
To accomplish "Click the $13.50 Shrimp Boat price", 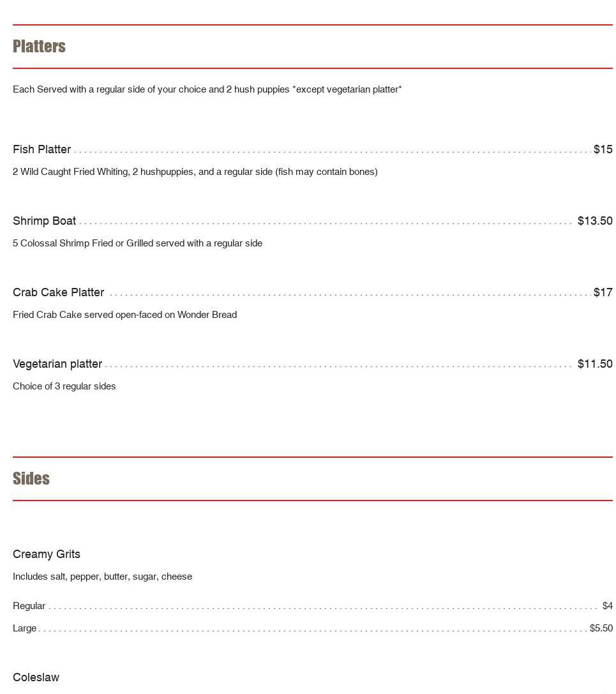I will pos(595,221).
